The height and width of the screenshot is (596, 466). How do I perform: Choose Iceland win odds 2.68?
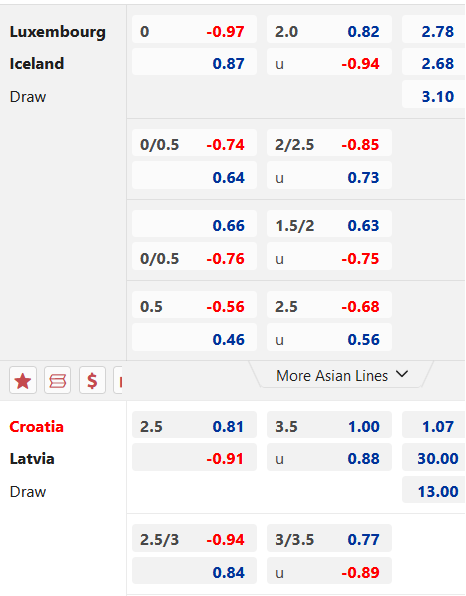point(434,63)
